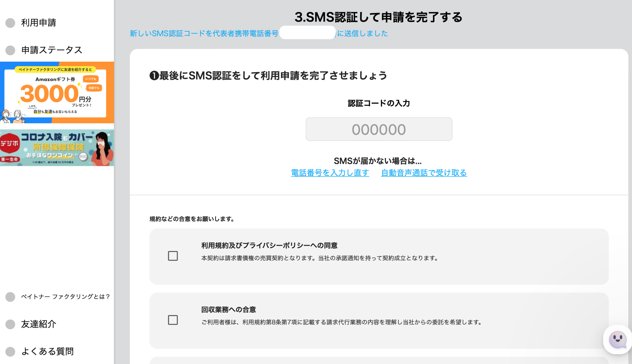Click the SMS認証コード input field
This screenshot has width=632, height=364.
coord(378,129)
